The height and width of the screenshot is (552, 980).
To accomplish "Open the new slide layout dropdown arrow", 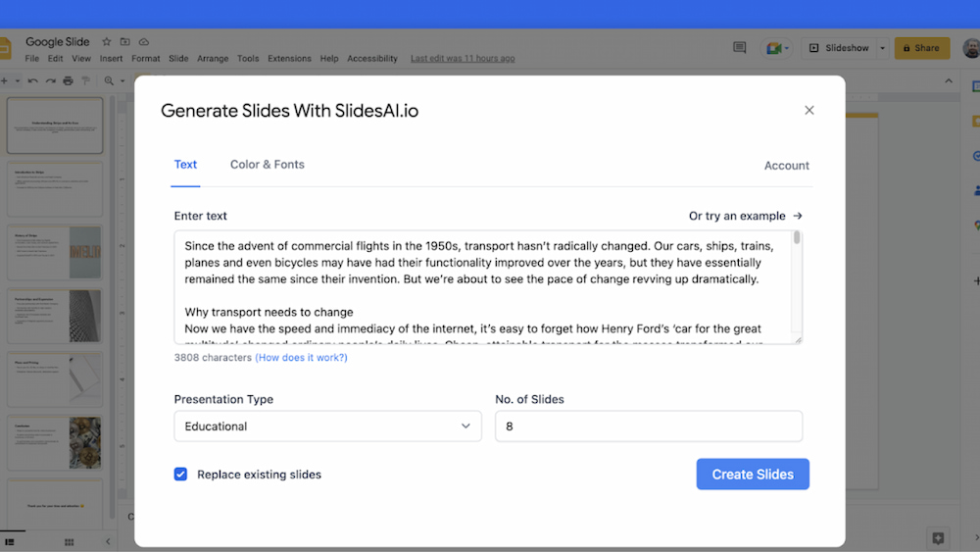I will 18,80.
